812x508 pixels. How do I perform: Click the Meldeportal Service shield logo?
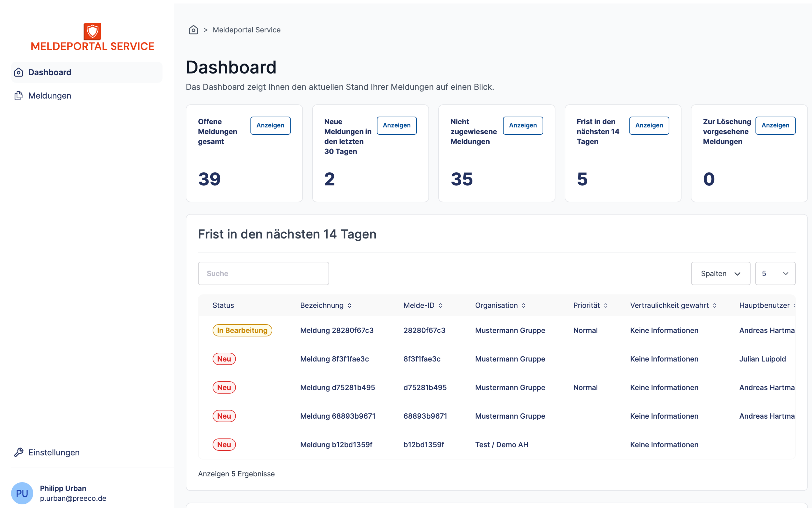92,31
